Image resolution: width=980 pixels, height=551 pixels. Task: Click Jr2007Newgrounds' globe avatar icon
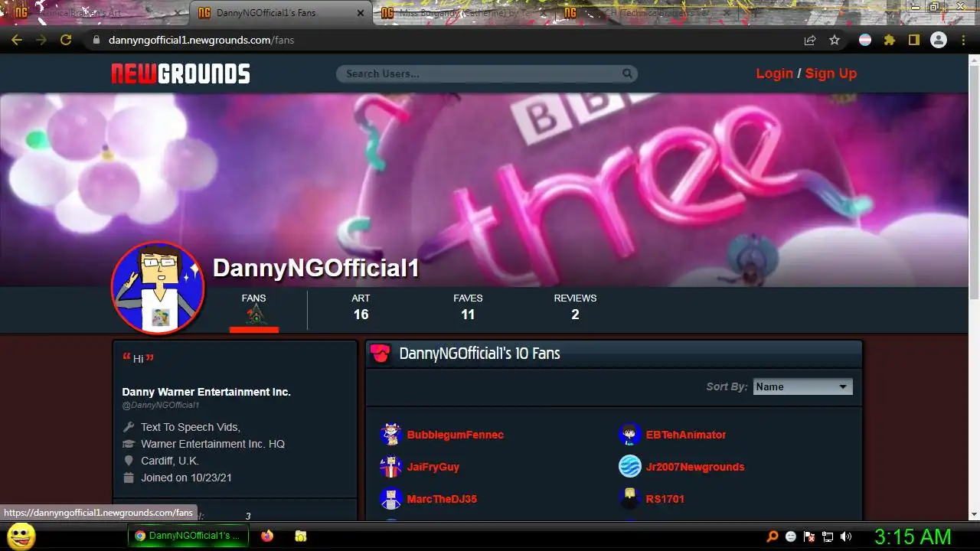[x=630, y=467]
